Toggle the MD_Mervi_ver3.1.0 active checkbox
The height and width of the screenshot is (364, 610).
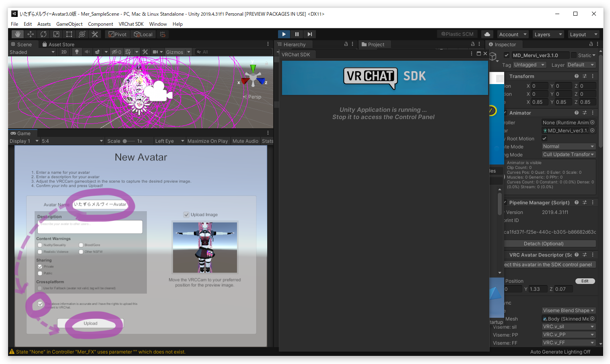coord(507,55)
